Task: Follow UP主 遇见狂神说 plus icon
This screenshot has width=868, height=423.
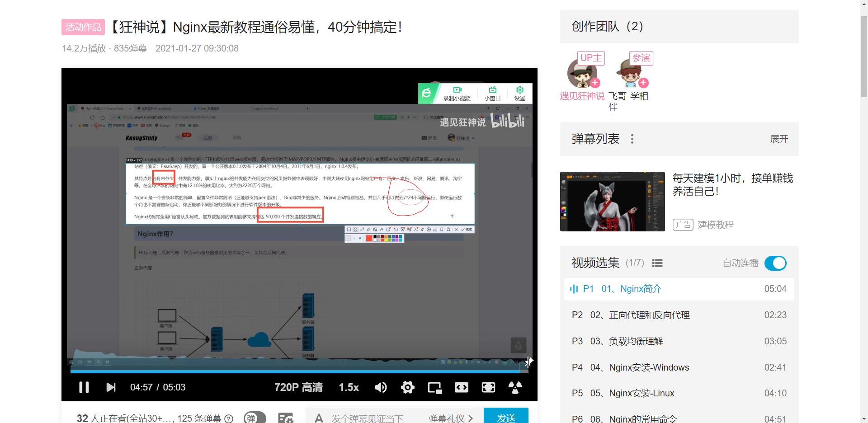Action: pyautogui.click(x=595, y=83)
